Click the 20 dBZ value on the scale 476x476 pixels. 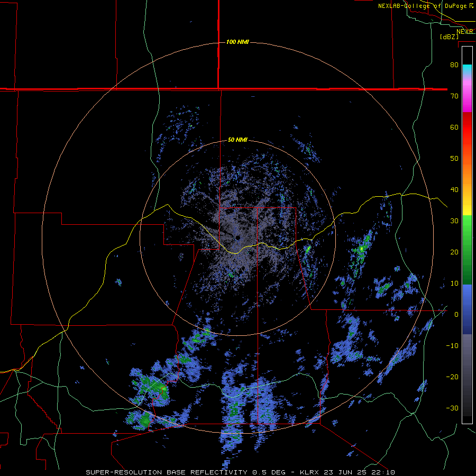coord(454,252)
